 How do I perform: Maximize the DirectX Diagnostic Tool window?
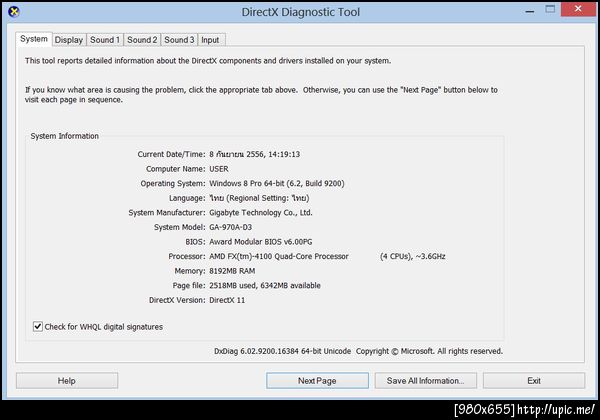click(x=550, y=10)
